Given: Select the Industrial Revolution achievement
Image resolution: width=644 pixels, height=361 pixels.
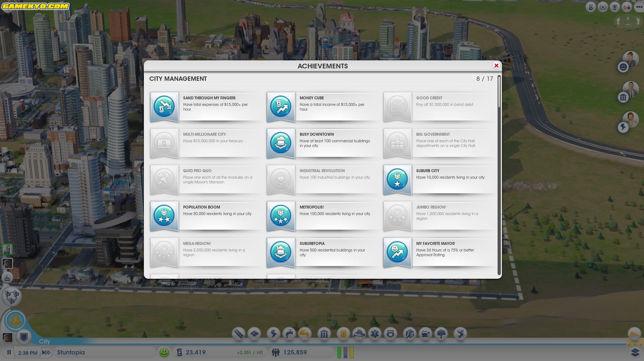Looking at the screenshot, I should click(x=323, y=180).
